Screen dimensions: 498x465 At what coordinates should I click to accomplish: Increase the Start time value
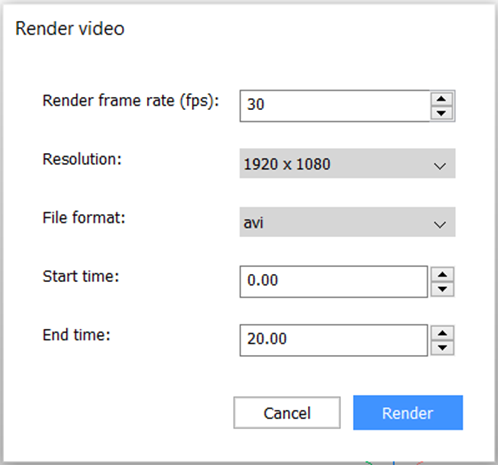(442, 275)
